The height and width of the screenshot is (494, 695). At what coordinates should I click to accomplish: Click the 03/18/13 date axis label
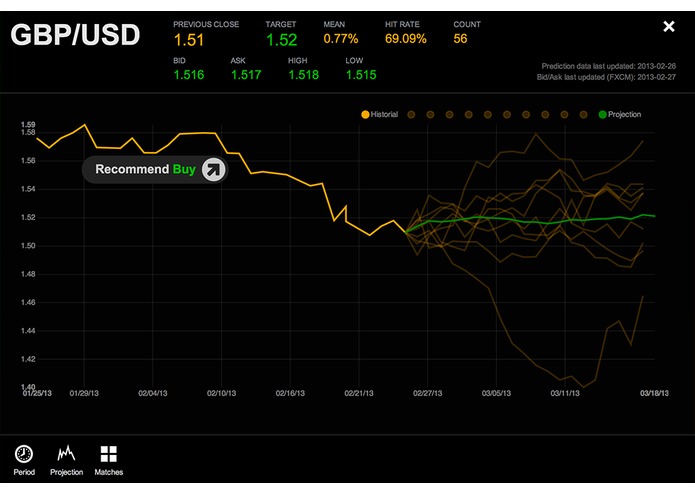coord(654,393)
